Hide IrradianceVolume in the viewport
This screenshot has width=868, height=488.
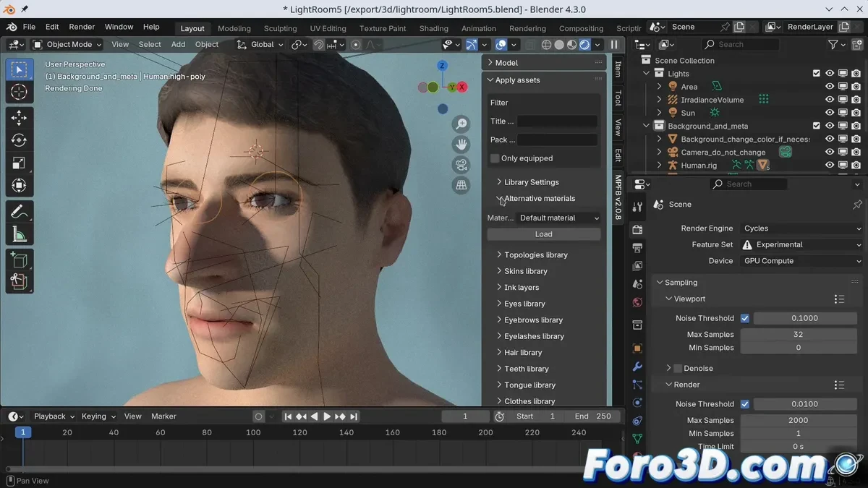[x=830, y=100]
